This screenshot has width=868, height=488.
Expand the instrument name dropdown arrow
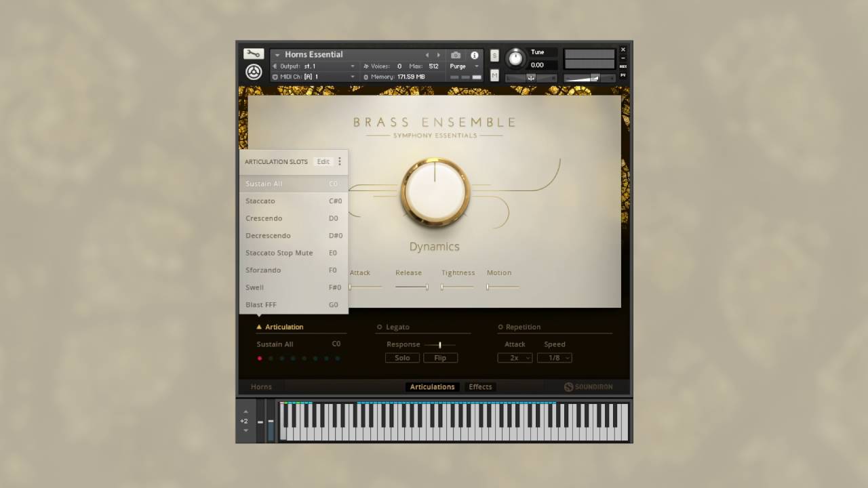coord(277,55)
